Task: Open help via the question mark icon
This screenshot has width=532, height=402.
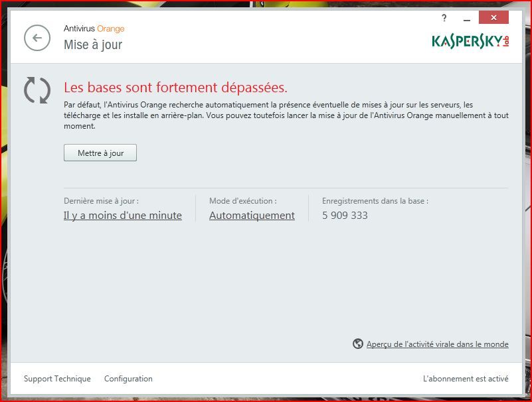Action: point(444,18)
